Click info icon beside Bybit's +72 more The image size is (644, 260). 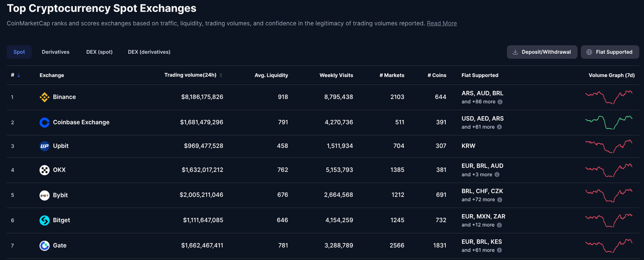click(500, 200)
